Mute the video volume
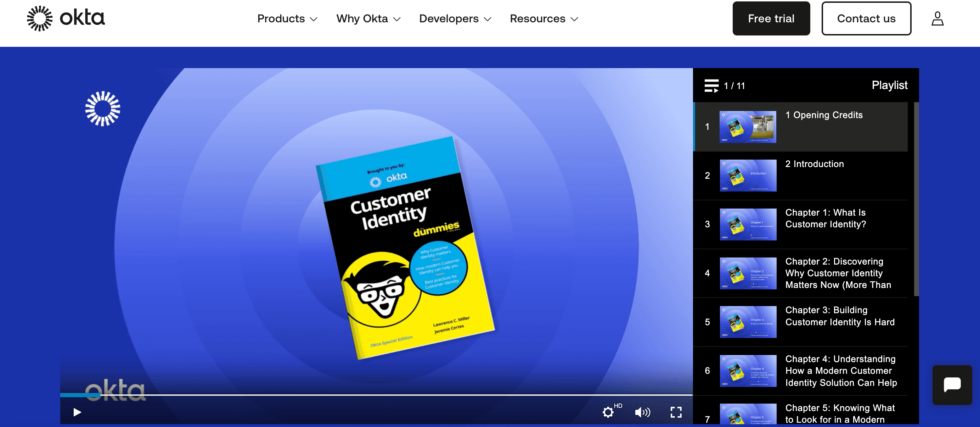This screenshot has width=980, height=427. (x=643, y=412)
